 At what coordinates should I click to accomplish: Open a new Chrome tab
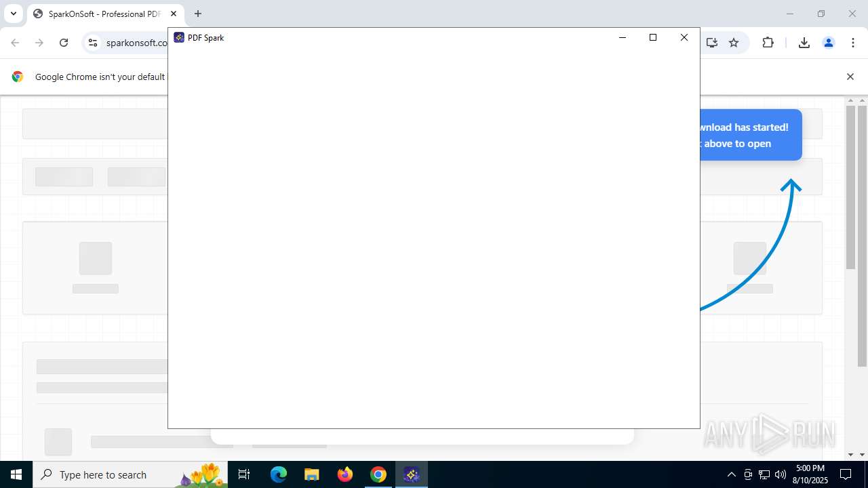pyautogui.click(x=198, y=14)
